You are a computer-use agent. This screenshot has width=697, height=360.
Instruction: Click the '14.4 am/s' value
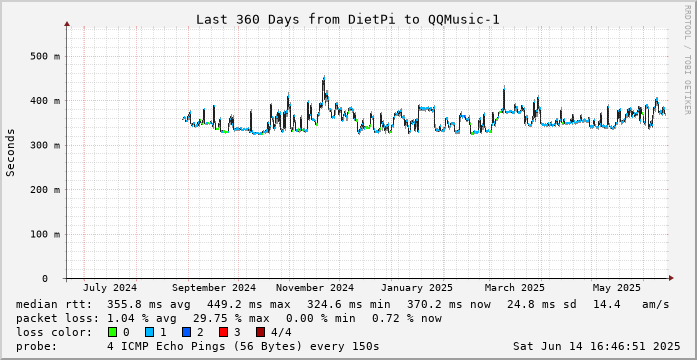click(631, 304)
